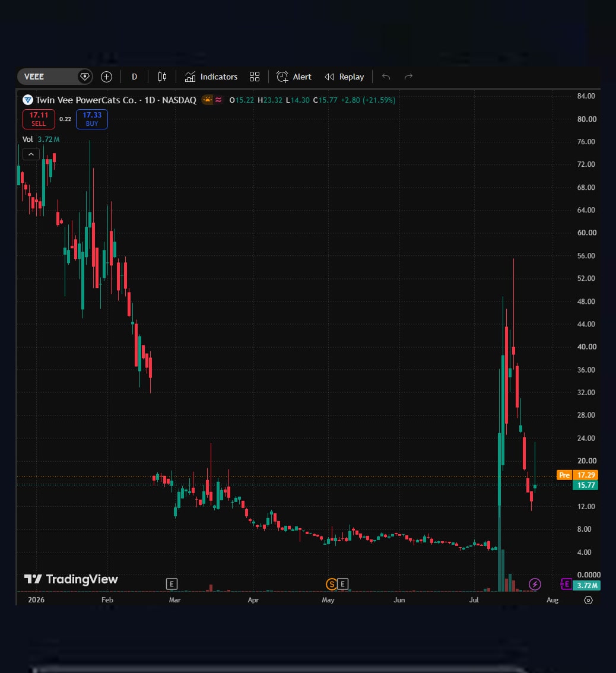Click the Aug label on the time axis
The width and height of the screenshot is (616, 673).
click(x=553, y=599)
